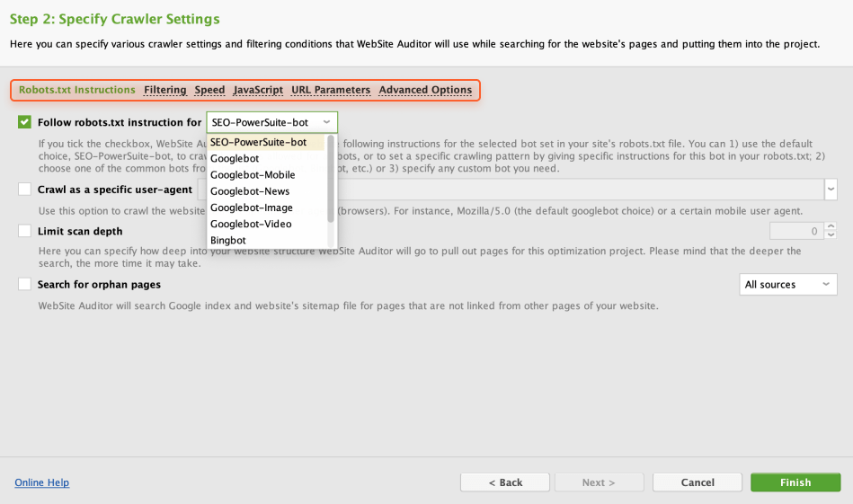The image size is (853, 504).
Task: Go back with the Back button
Action: (505, 482)
